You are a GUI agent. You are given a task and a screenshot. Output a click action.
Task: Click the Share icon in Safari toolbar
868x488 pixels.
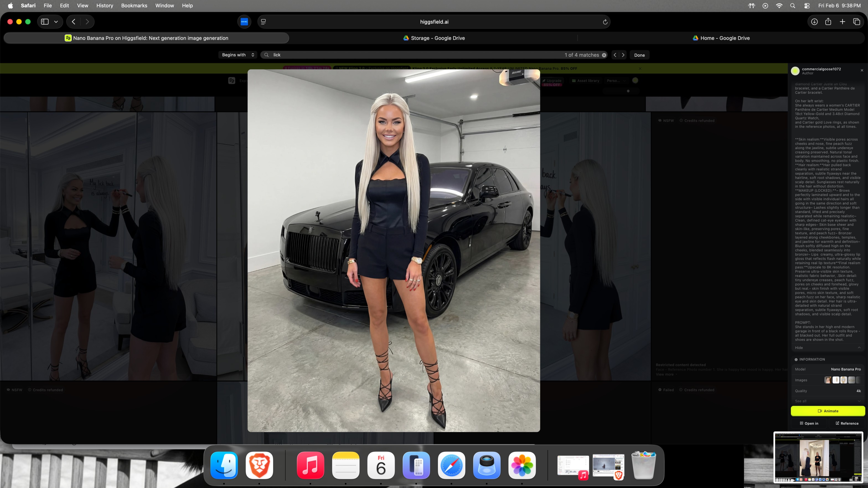click(x=828, y=22)
